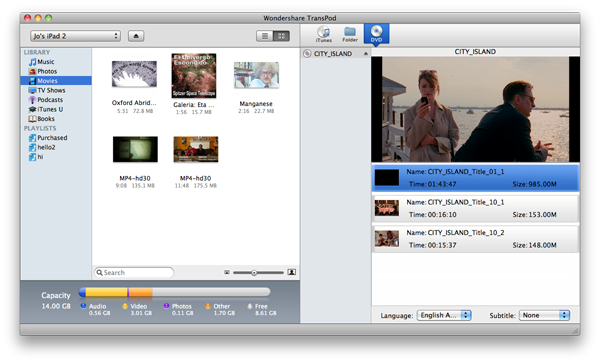Click the Time: 00:16:10 text

pyautogui.click(x=433, y=215)
